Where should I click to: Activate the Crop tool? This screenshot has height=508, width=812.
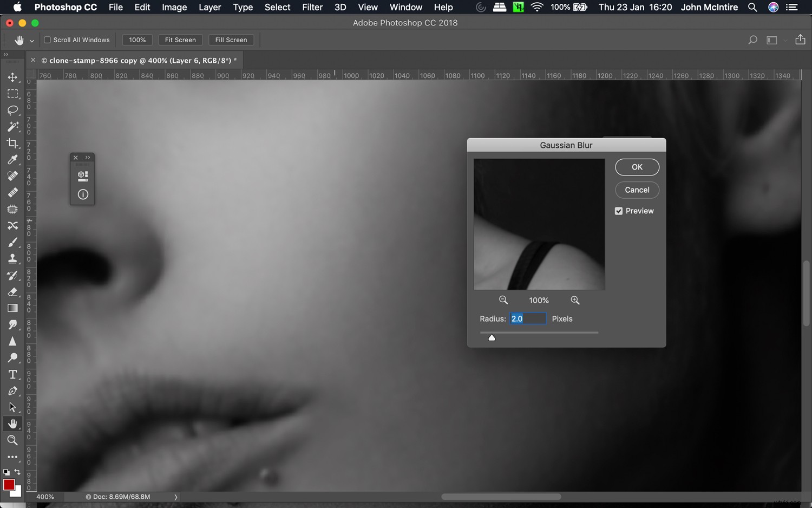[x=13, y=144]
